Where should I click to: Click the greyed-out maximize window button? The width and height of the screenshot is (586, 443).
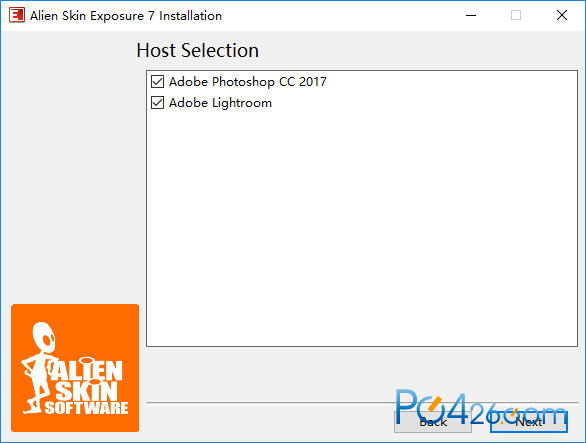(x=516, y=15)
